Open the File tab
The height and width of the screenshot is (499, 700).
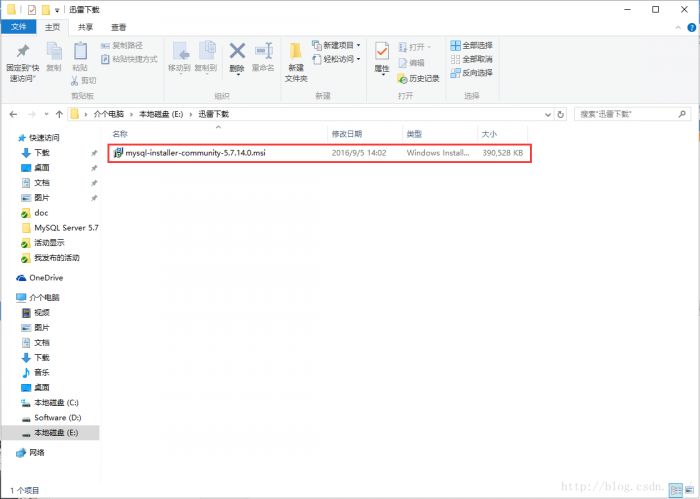18,27
